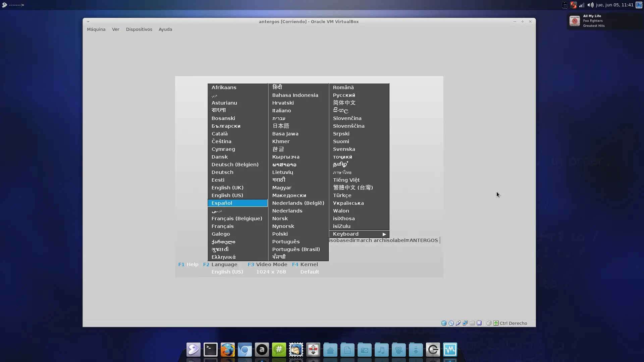Select Ελληνικά at bottom of first column
The width and height of the screenshot is (644, 362).
(x=237, y=257)
